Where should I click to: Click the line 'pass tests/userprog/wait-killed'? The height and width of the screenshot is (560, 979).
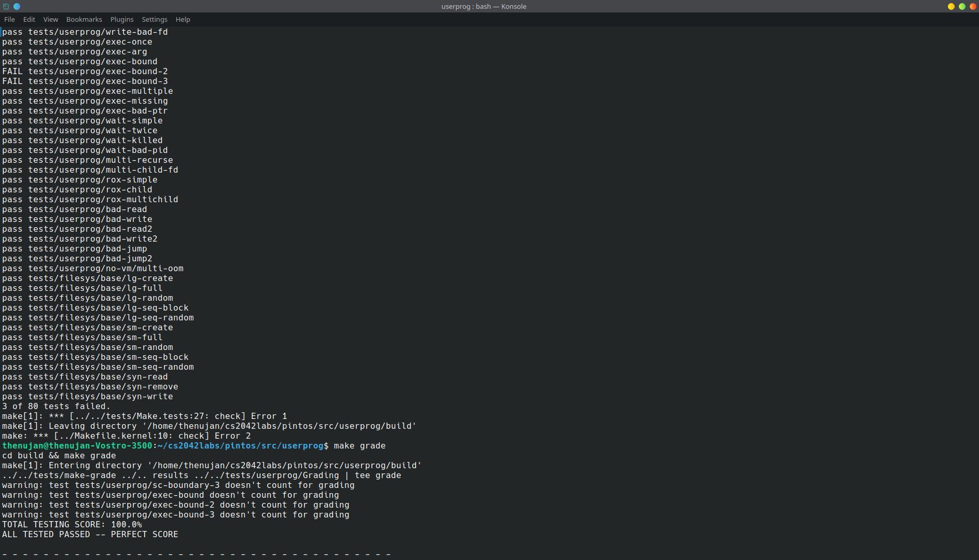(82, 141)
